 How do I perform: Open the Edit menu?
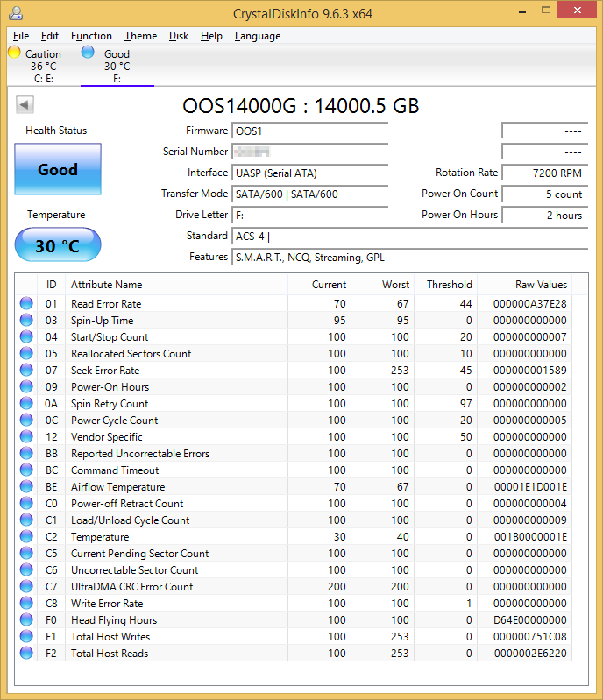pos(50,36)
